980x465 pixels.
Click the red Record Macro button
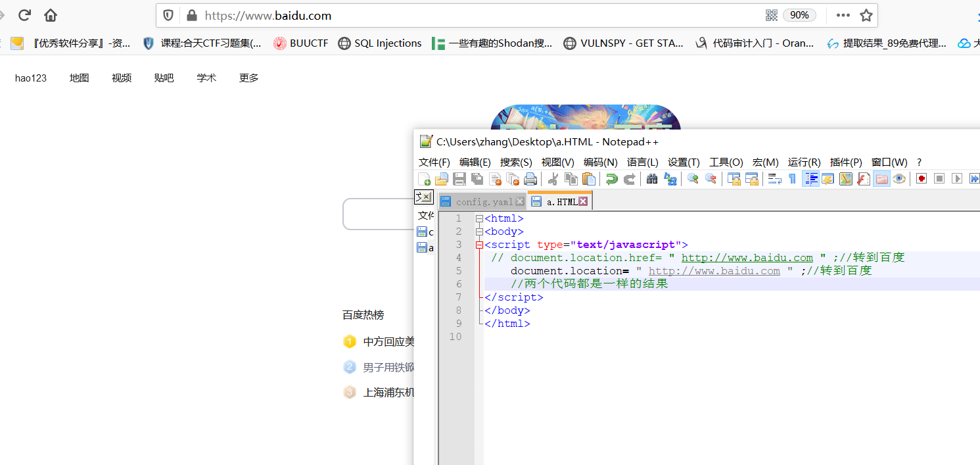(922, 179)
